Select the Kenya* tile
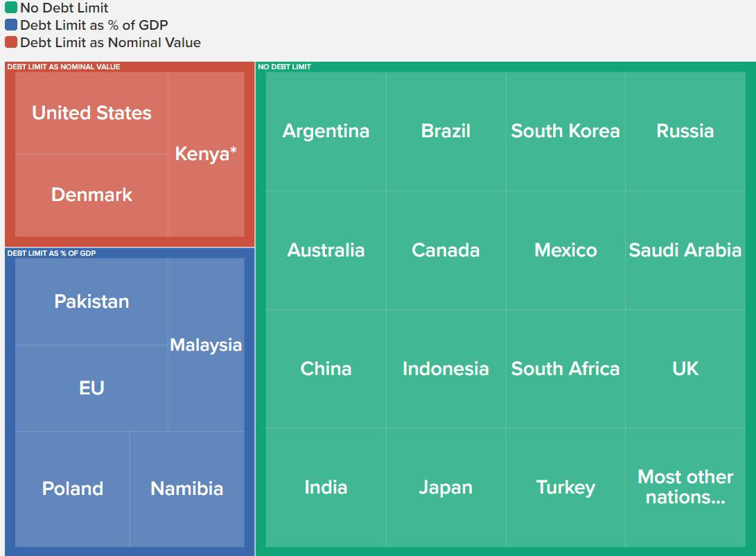Screen dimensions: 756x556 tap(206, 155)
